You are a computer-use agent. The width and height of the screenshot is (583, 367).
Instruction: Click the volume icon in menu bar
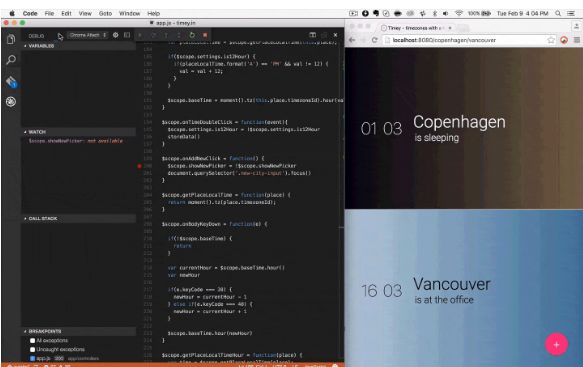445,13
